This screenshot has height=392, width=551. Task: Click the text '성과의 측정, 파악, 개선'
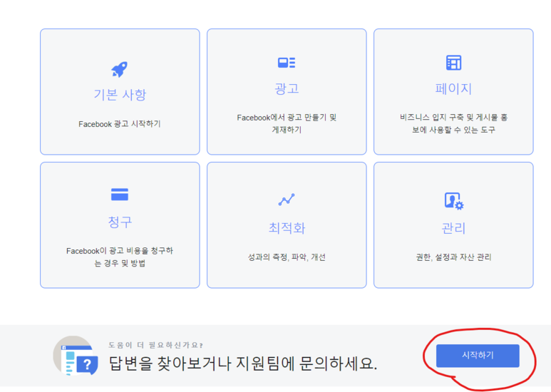287,257
